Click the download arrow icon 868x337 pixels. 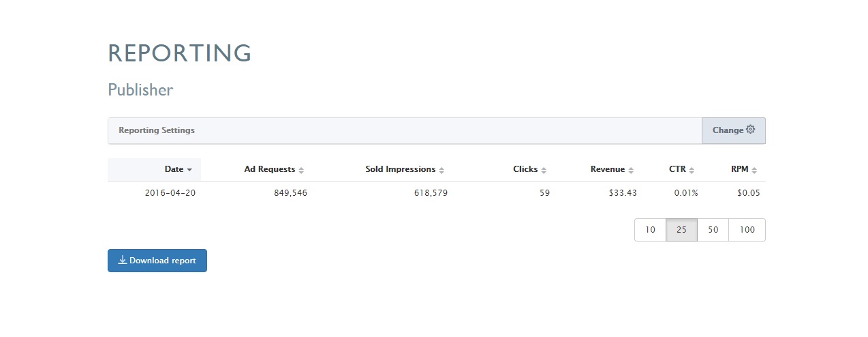[x=123, y=261]
